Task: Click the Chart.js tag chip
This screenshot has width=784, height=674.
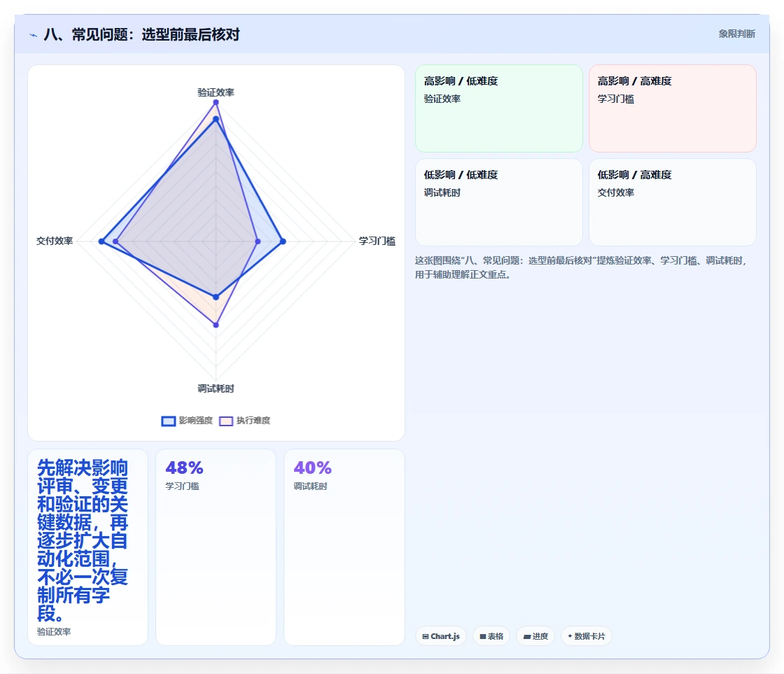Action: pos(441,636)
